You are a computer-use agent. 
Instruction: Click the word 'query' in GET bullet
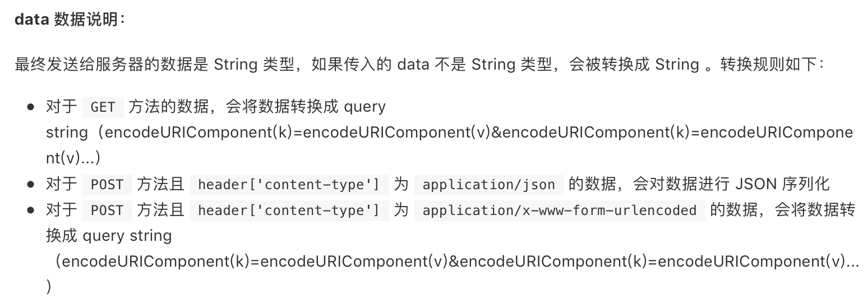point(364,107)
